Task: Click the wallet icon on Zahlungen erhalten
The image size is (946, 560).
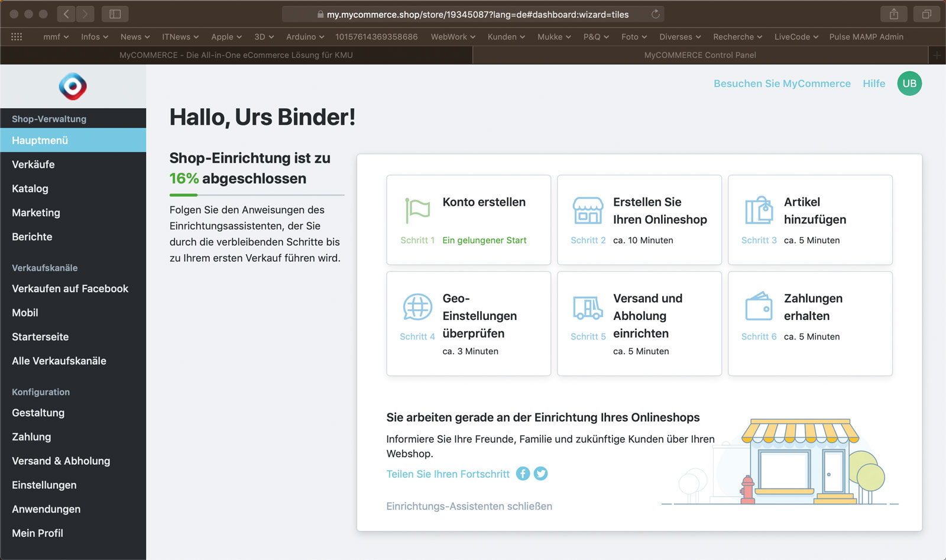Action: point(759,306)
